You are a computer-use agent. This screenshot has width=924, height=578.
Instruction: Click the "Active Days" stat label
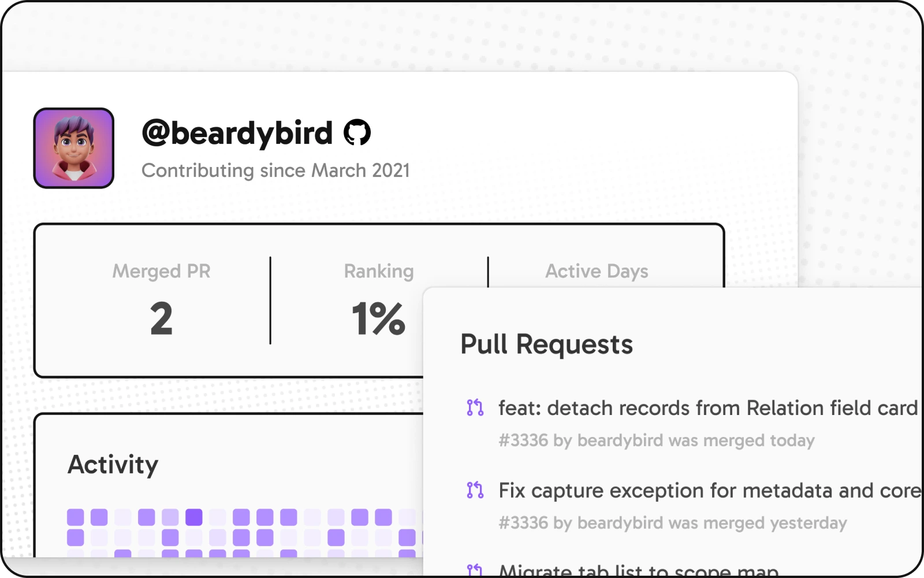point(597,271)
